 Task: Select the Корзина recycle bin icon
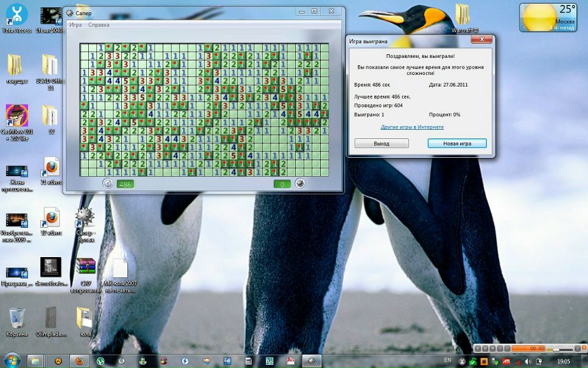pyautogui.click(x=17, y=318)
